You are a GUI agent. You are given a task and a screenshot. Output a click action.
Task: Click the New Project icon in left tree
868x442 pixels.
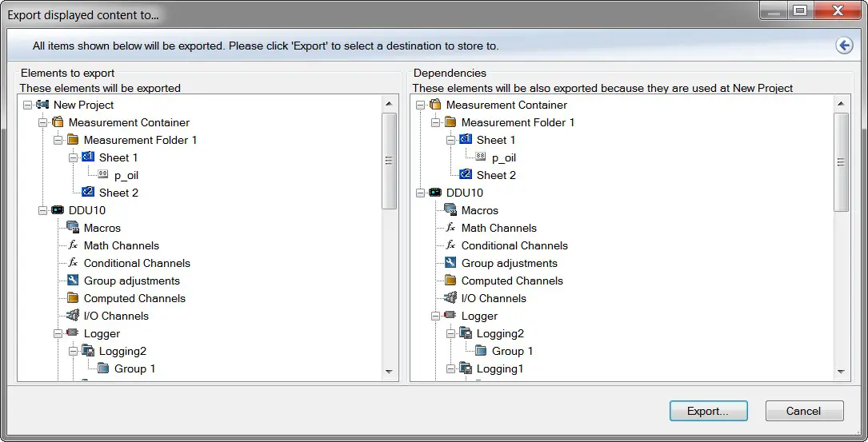point(43,105)
